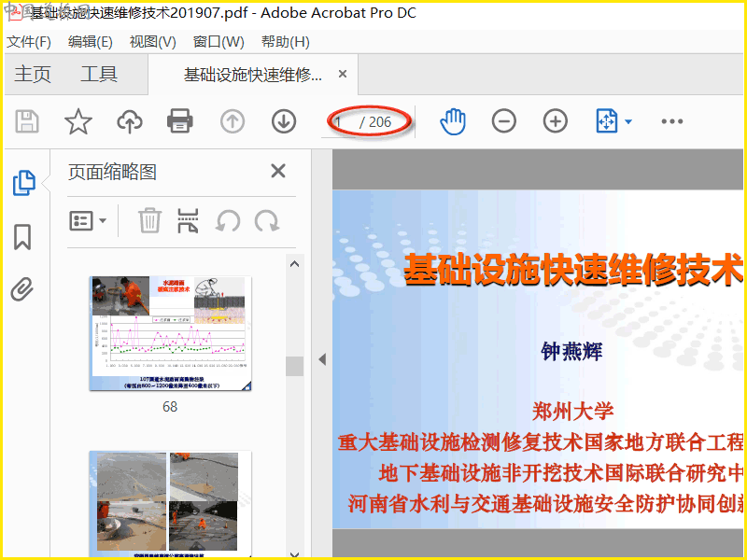Select the 基础设施快速维修 document tab

pos(252,75)
